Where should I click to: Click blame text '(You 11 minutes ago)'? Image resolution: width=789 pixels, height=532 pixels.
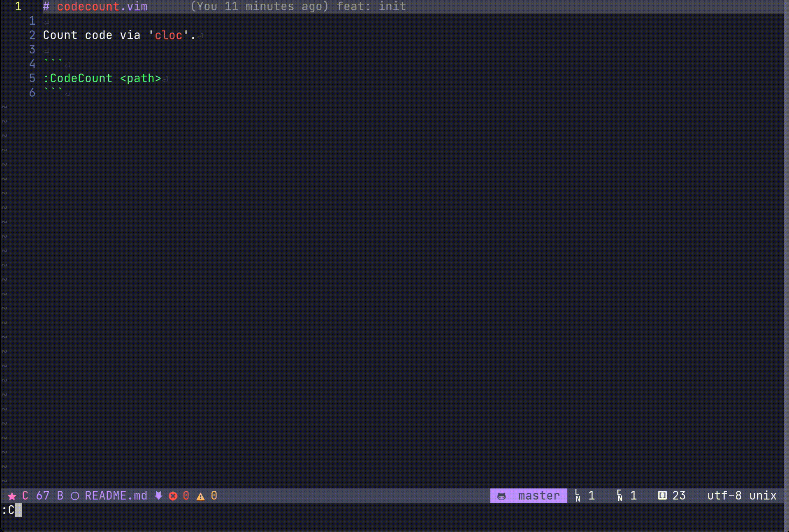coord(260,7)
